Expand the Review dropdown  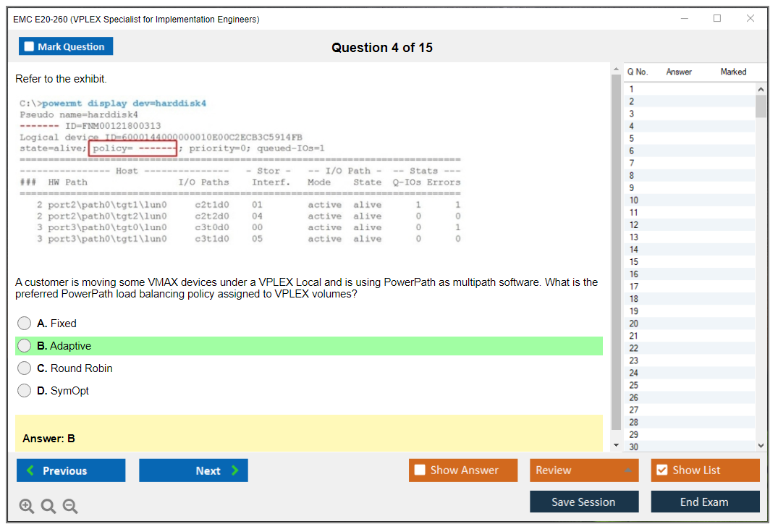coord(628,470)
